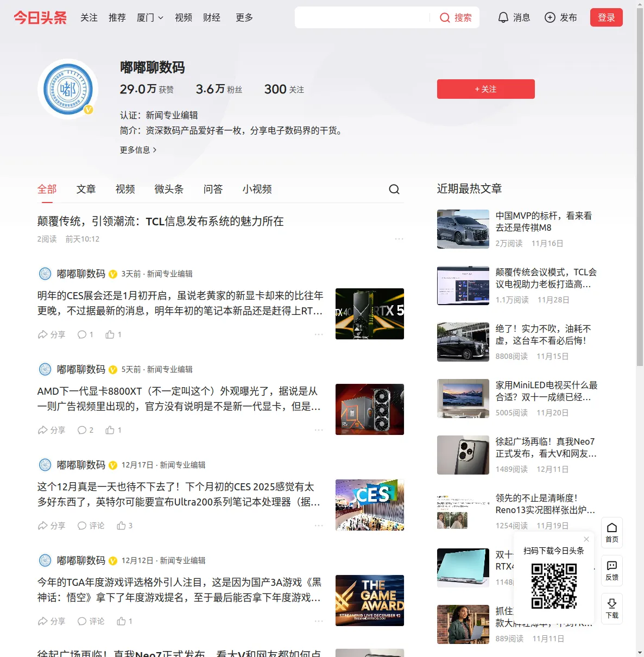Click the search magnifier 搜索 button
The height and width of the screenshot is (657, 644).
tap(456, 17)
